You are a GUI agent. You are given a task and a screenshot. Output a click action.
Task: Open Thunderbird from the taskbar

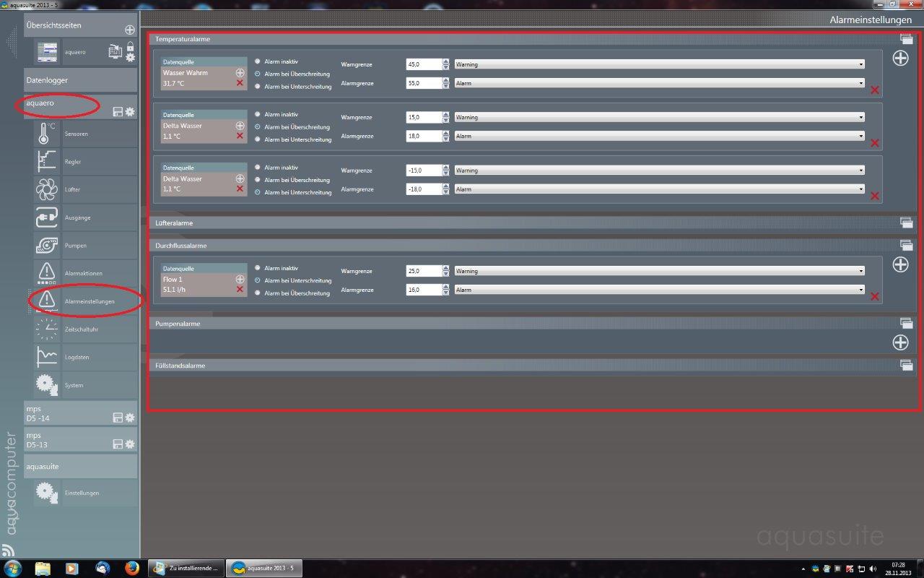(x=102, y=568)
